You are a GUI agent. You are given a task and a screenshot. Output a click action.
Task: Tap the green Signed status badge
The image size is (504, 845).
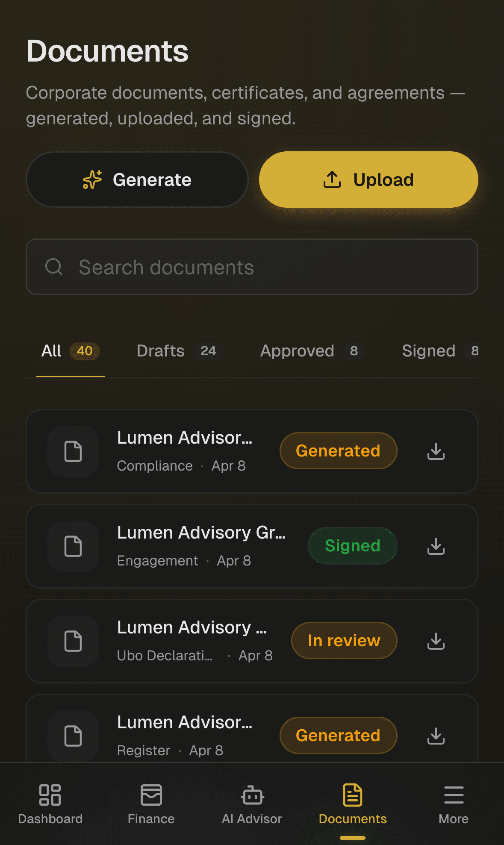pos(352,546)
